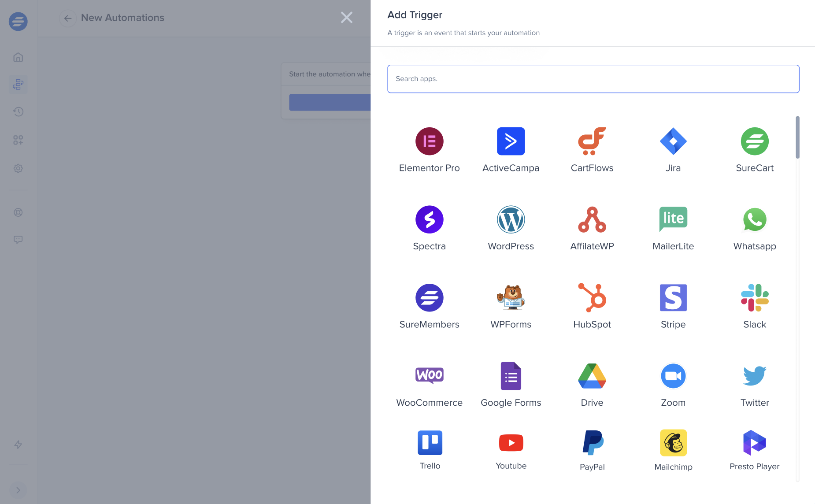This screenshot has height=504, width=815.
Task: Open the Apps section in the sidebar
Action: pos(18,140)
